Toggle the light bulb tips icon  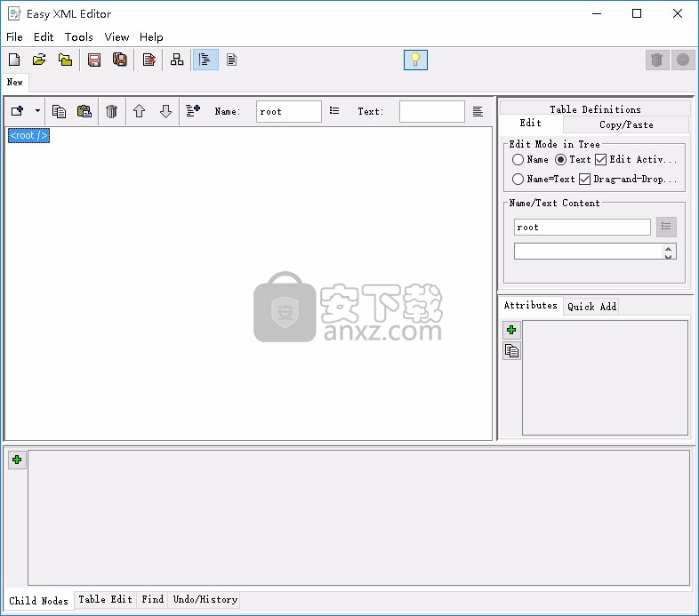(x=415, y=60)
